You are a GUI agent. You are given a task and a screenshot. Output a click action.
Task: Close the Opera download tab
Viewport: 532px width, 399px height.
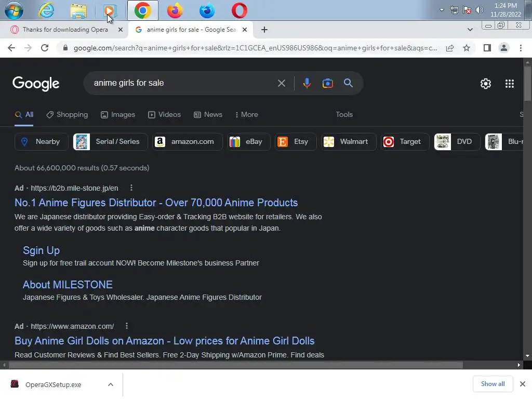(x=120, y=30)
